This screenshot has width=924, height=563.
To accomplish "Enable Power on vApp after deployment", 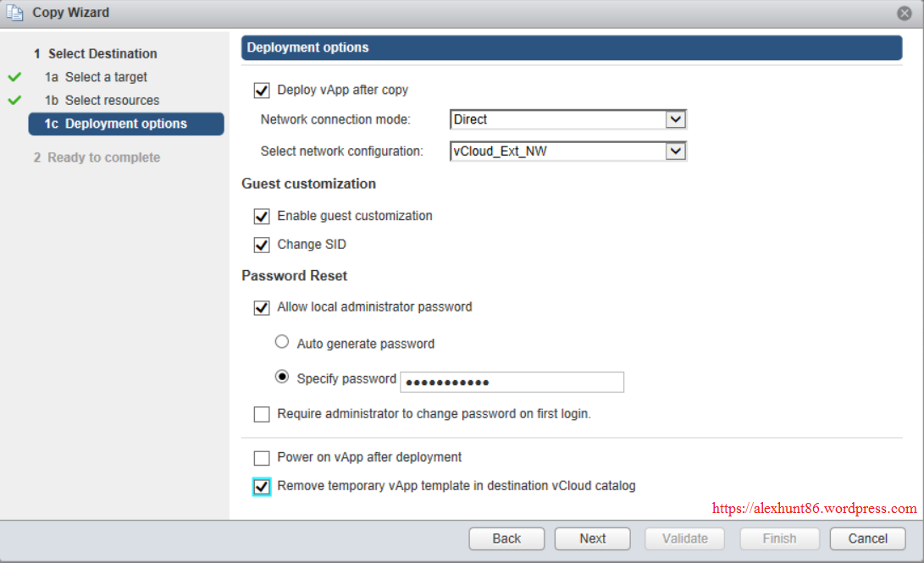I will pos(262,458).
